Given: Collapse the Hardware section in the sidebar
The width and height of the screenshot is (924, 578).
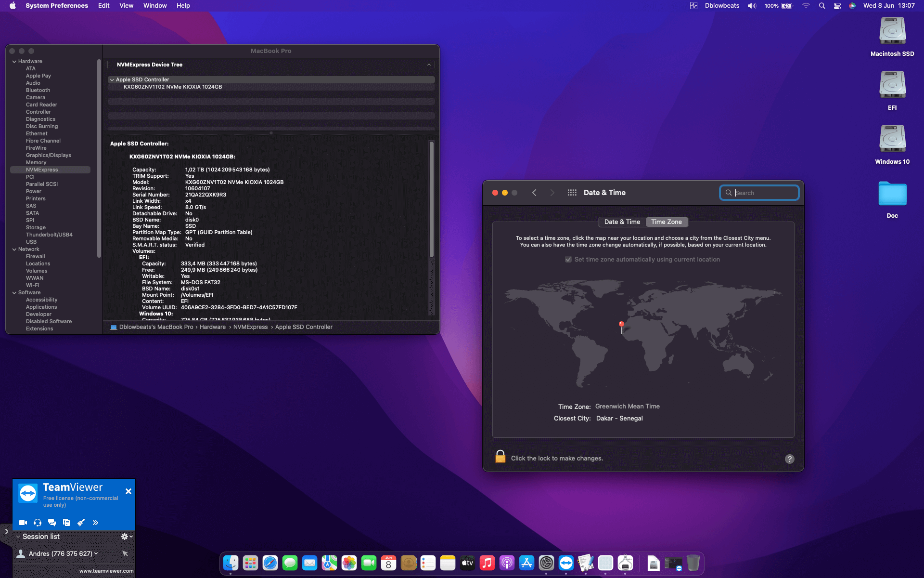Looking at the screenshot, I should click(14, 61).
